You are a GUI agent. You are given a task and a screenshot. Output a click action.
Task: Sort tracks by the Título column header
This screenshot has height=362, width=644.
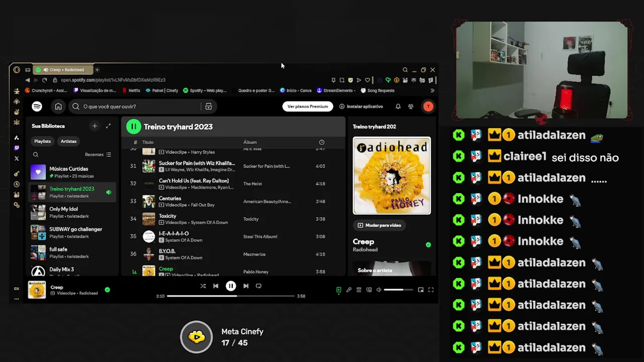click(x=147, y=142)
